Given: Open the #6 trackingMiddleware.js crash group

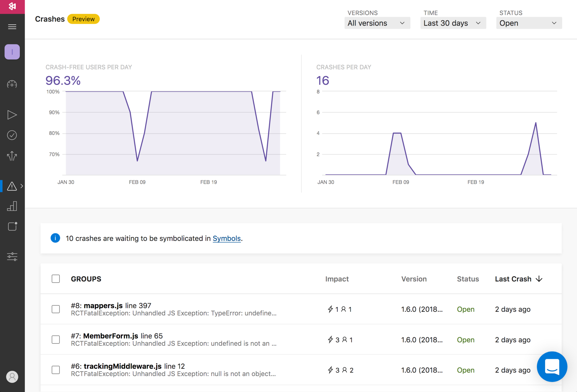Looking at the screenshot, I should coord(122,366).
